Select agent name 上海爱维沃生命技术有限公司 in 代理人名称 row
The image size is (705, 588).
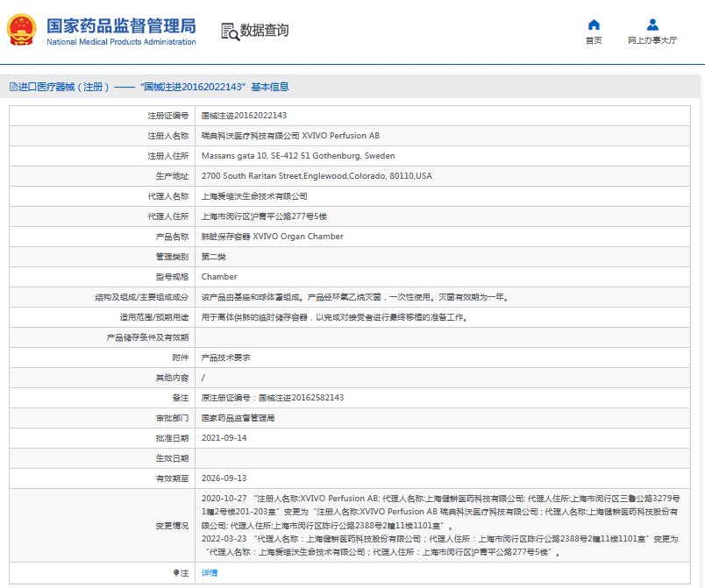[254, 196]
